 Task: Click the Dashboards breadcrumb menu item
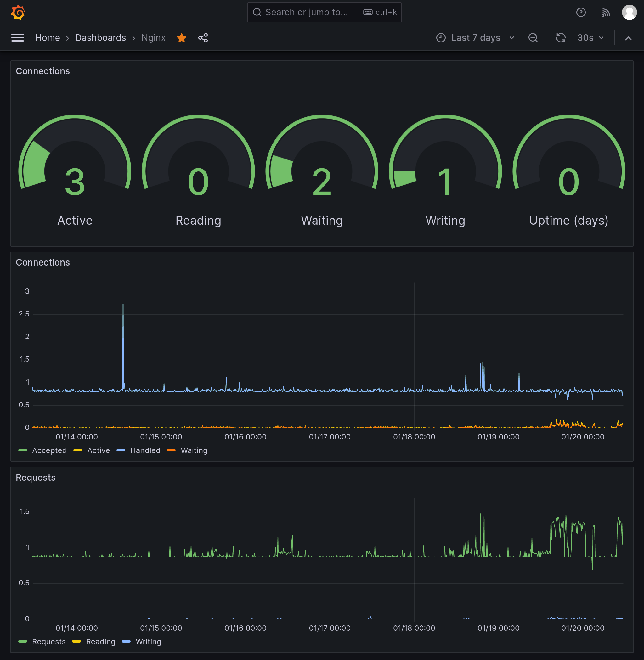[100, 38]
